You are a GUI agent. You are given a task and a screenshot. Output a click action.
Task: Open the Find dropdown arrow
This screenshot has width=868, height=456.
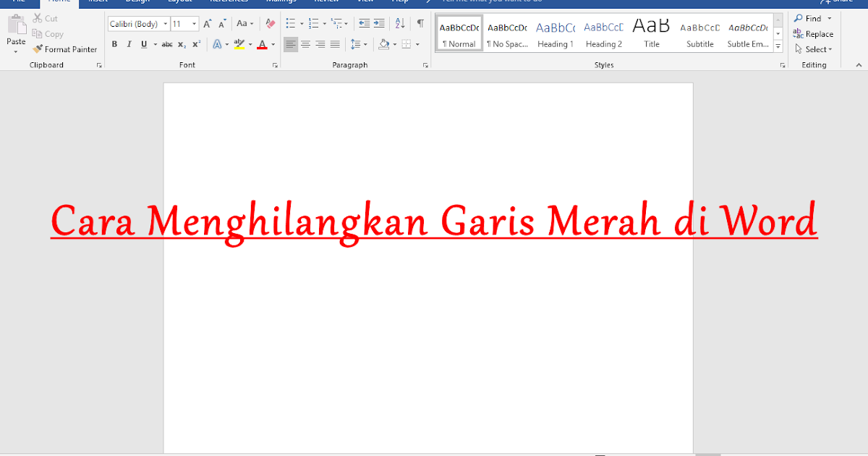829,18
